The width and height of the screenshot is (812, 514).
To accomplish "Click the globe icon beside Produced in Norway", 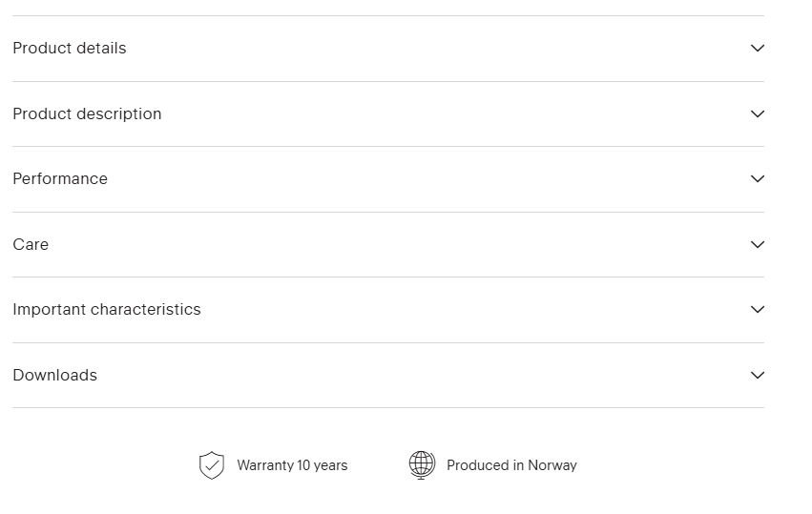I will coord(422,465).
